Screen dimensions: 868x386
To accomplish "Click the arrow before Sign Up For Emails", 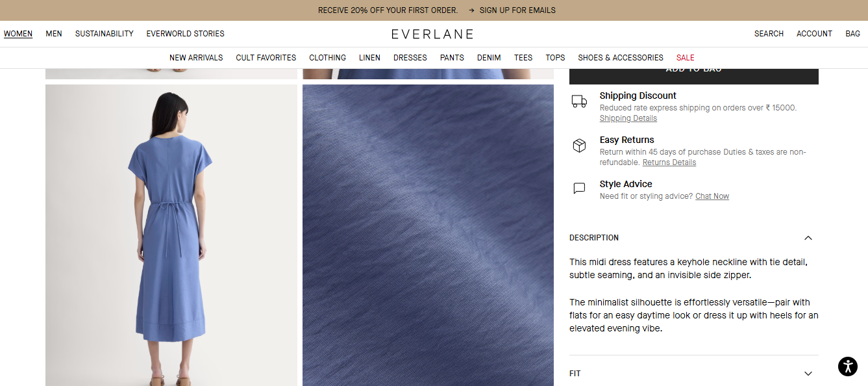I will (x=471, y=10).
